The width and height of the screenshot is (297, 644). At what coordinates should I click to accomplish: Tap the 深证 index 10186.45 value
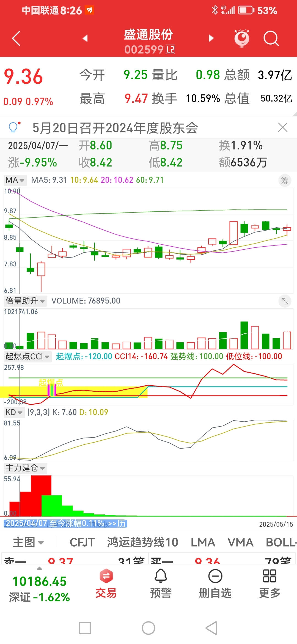click(40, 582)
